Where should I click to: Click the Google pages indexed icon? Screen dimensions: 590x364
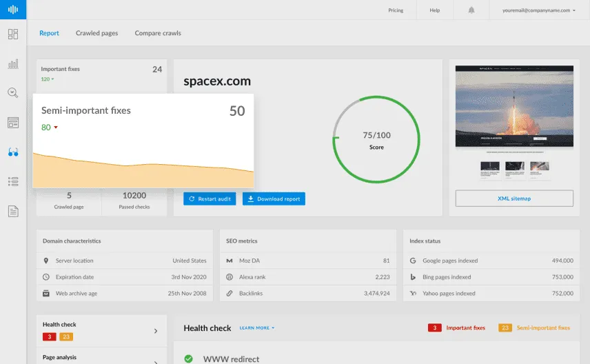[x=413, y=261]
